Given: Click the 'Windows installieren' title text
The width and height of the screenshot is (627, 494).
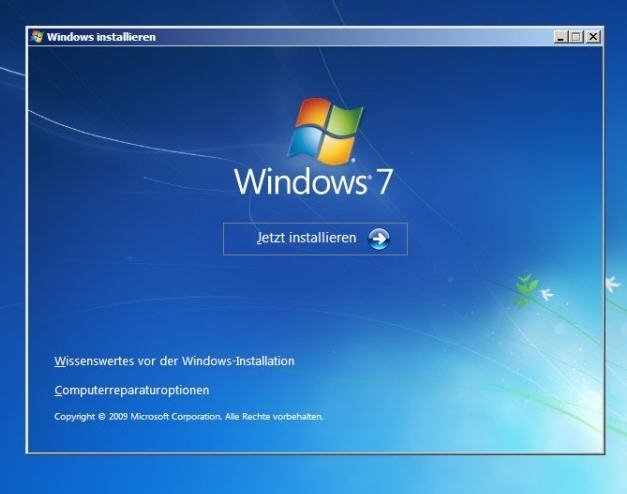Looking at the screenshot, I should point(101,37).
